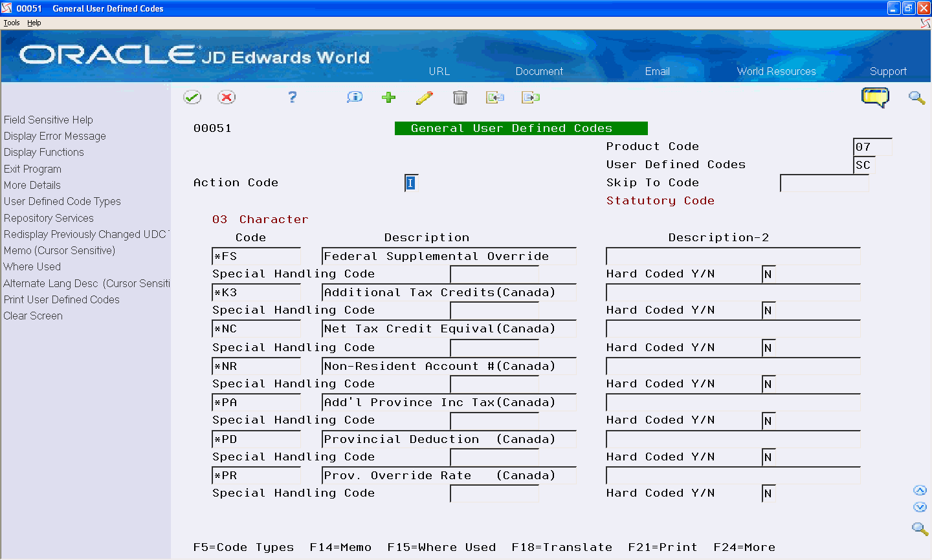Open the yellow memo speech bubble icon
This screenshot has height=560, width=932.
click(875, 97)
